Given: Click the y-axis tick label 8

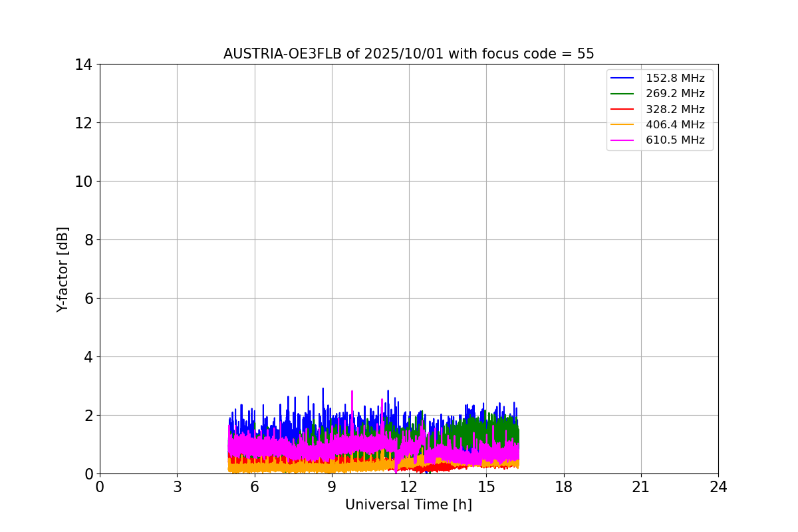Looking at the screenshot, I should click(88, 240).
